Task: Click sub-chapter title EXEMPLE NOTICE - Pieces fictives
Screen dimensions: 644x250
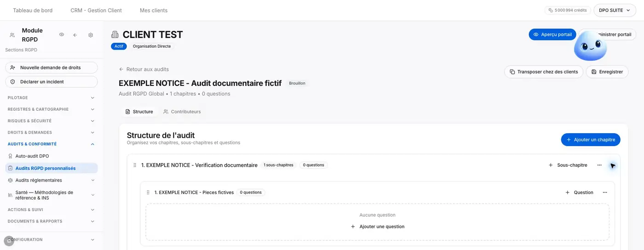Action: coord(194,193)
